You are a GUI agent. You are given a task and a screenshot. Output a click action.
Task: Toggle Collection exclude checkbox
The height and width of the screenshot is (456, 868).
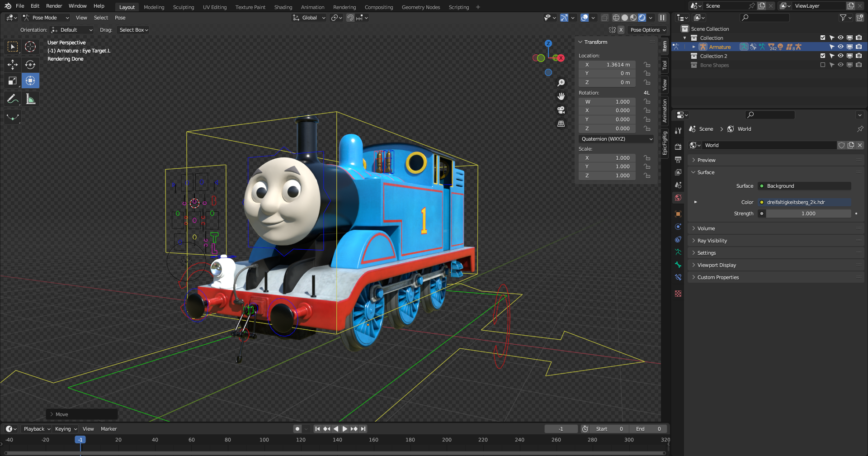[x=823, y=38]
